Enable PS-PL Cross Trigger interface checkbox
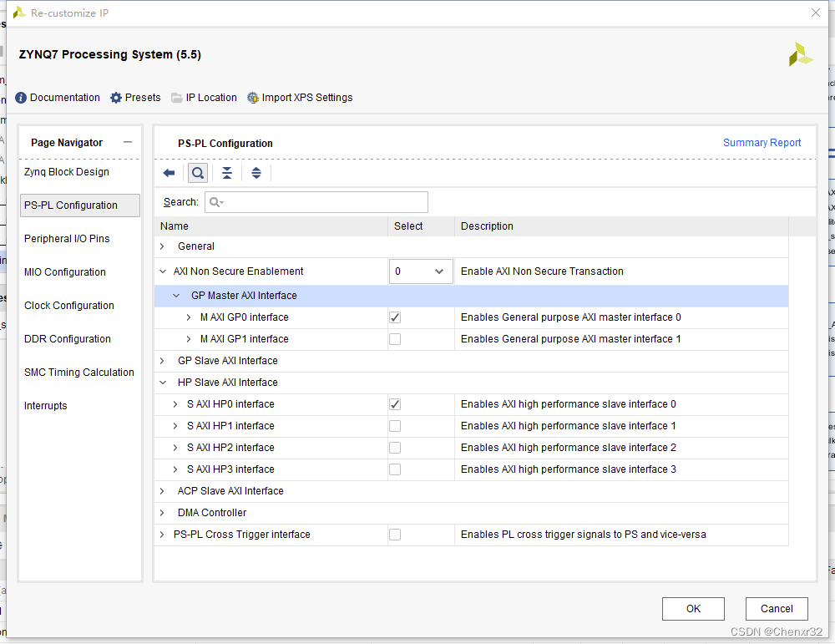835x644 pixels. point(395,535)
